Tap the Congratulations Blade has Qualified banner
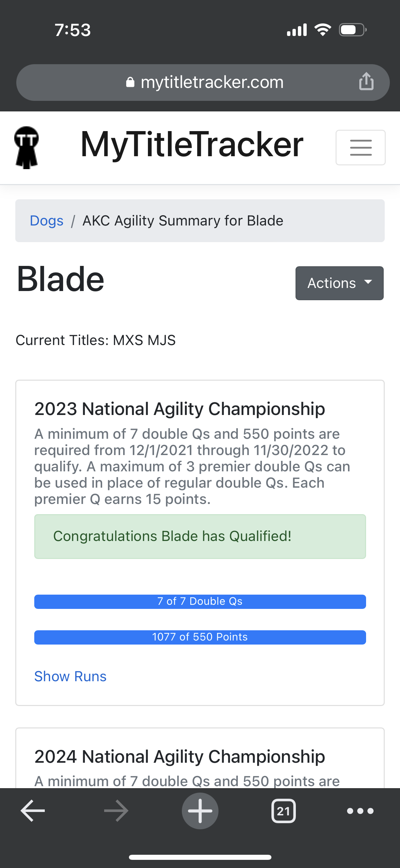The height and width of the screenshot is (868, 400). coord(200,536)
